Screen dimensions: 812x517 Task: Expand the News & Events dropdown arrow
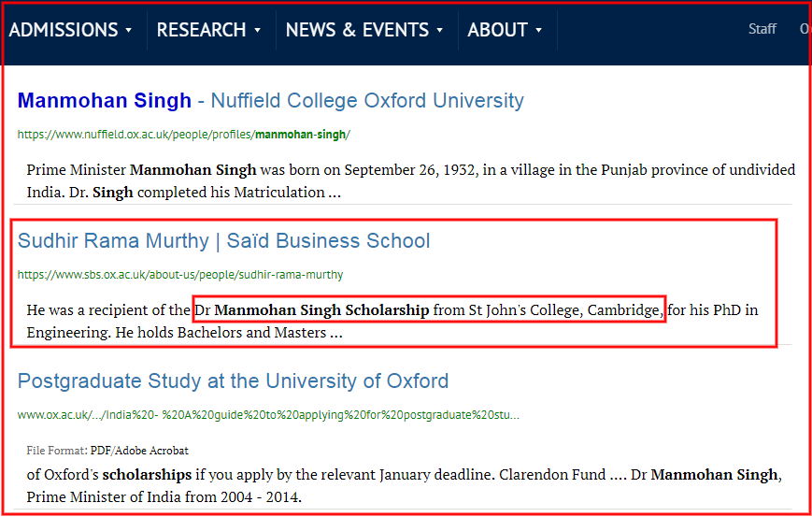(440, 31)
